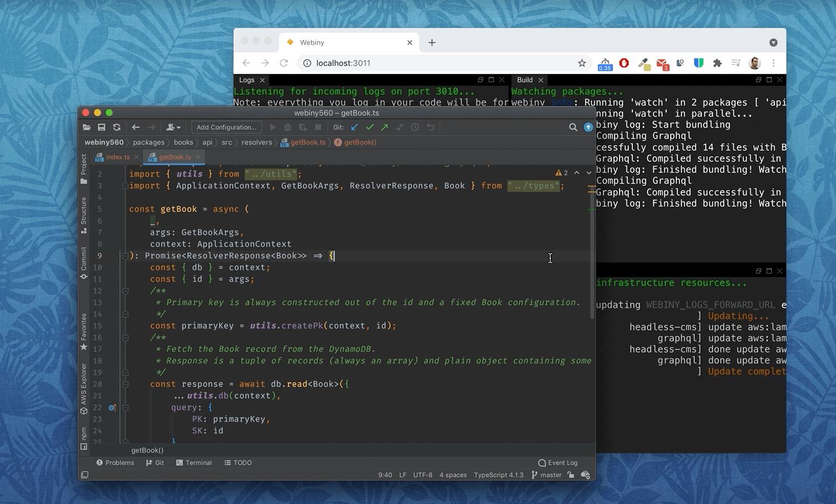Viewport: 836px width, 504px height.
Task: Commit changes using the green checkmark Git icon
Action: (x=370, y=127)
